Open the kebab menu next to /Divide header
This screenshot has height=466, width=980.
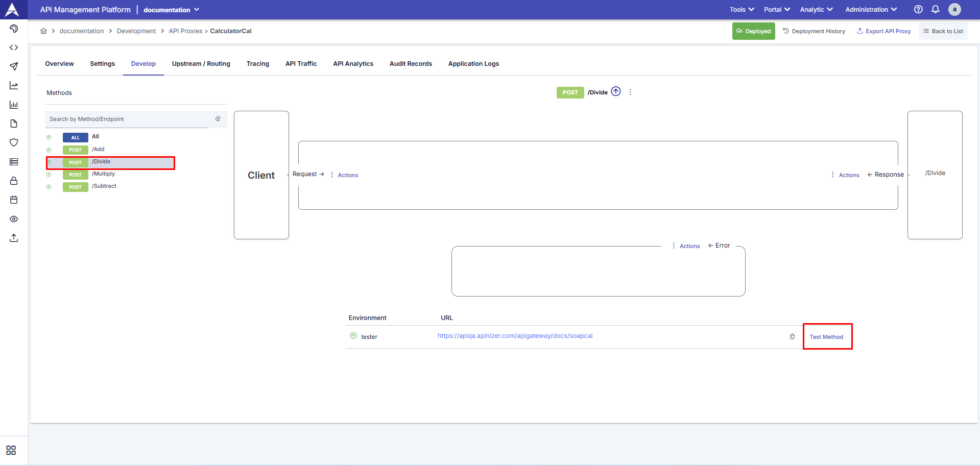(x=630, y=92)
